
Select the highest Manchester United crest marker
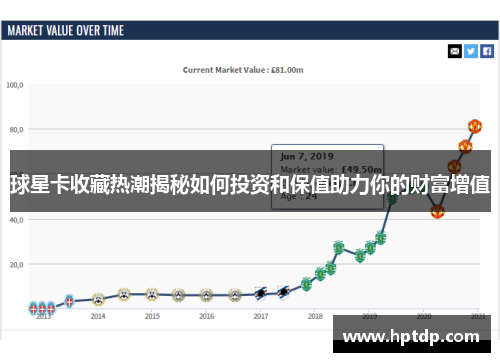pos(475,126)
